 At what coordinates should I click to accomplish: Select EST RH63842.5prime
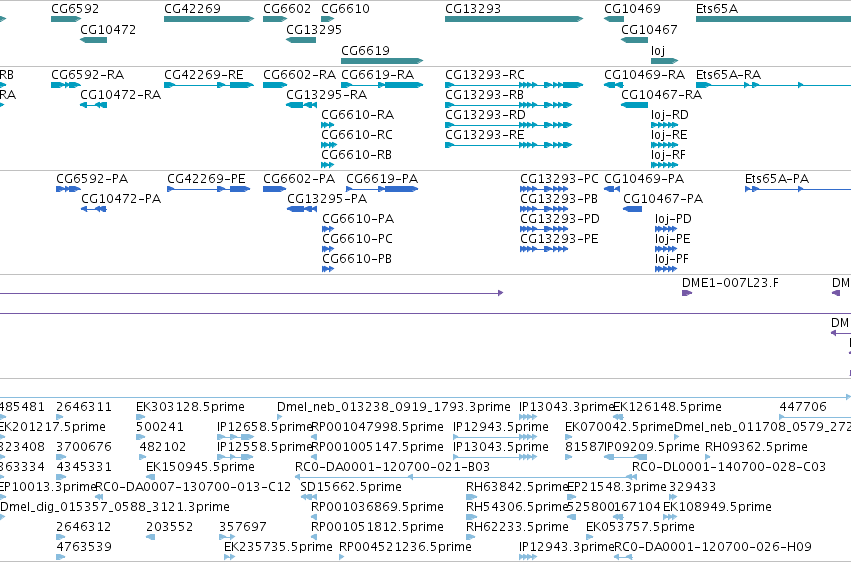point(517,487)
